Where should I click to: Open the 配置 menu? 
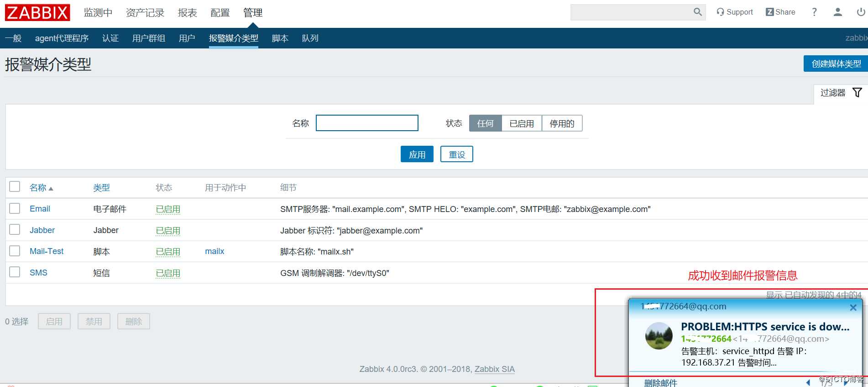pos(220,13)
